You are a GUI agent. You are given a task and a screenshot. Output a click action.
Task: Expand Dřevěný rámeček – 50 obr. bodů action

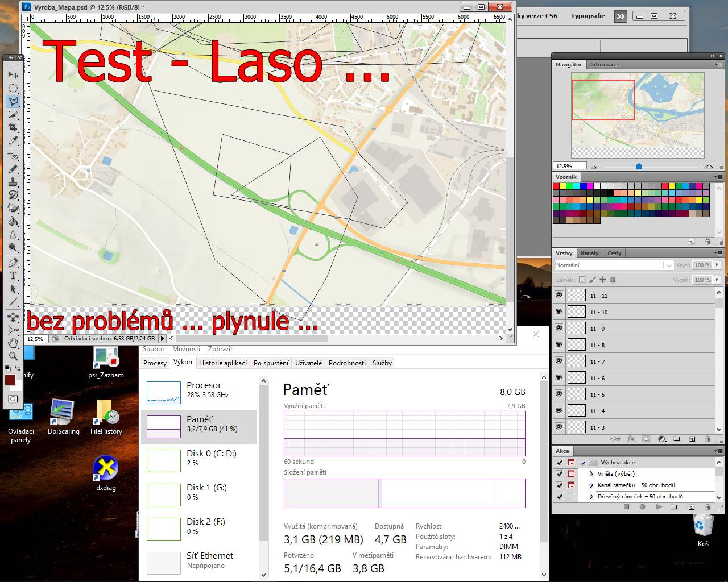[x=592, y=497]
